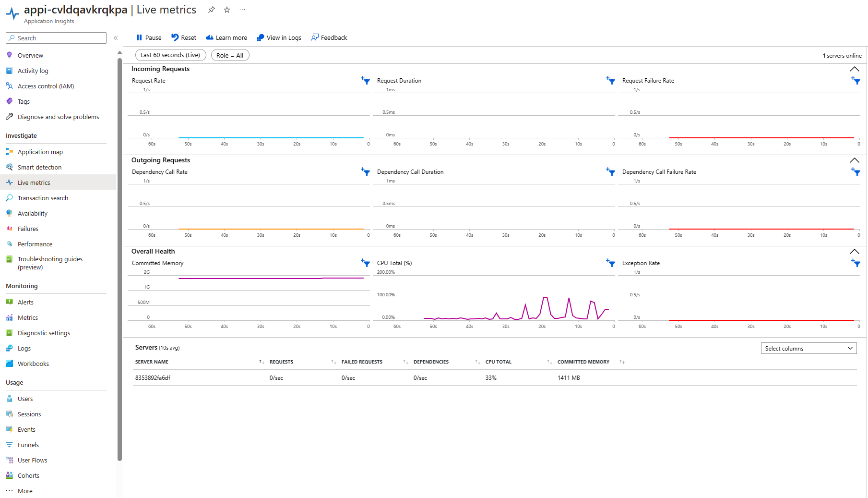
Task: Open Diagnose and solve problems
Action: (58, 117)
